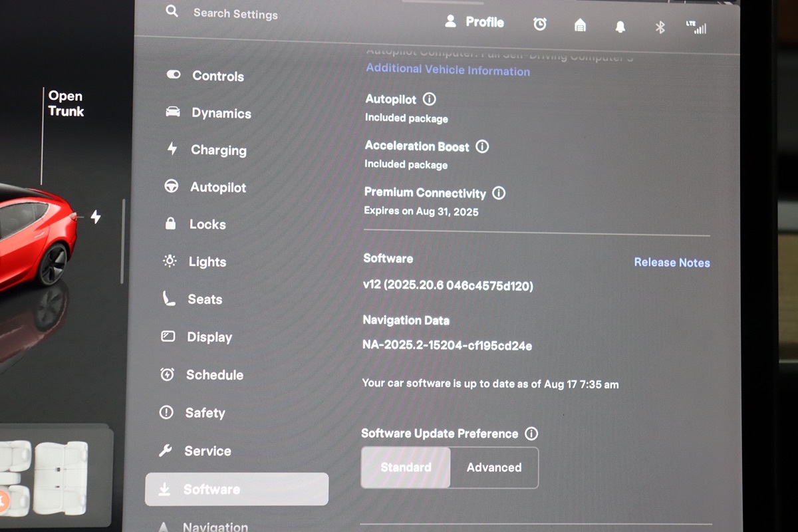Open Bluetooth settings icon
Viewport: 798px width, 532px height.
(660, 27)
